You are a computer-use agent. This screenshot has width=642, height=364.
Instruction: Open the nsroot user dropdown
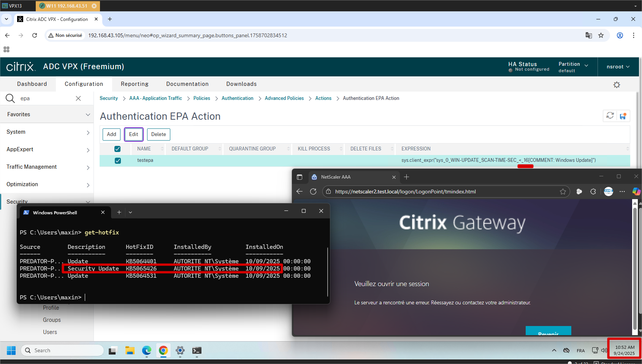(618, 67)
